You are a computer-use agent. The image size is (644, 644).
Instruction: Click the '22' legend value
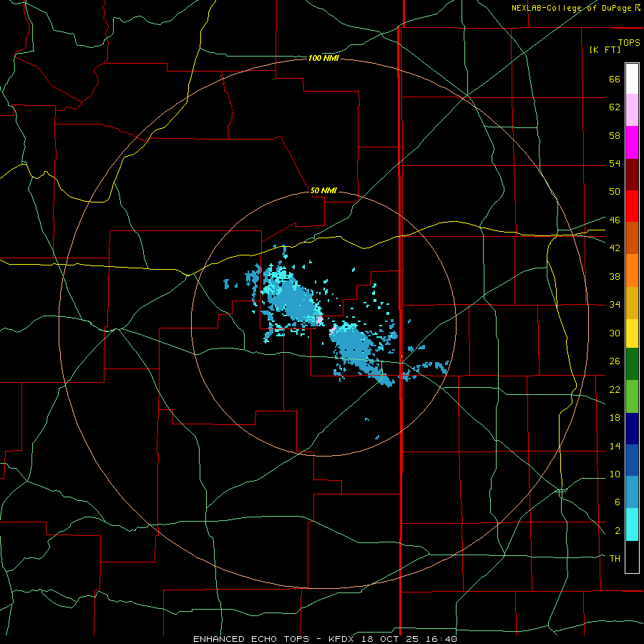pos(615,389)
